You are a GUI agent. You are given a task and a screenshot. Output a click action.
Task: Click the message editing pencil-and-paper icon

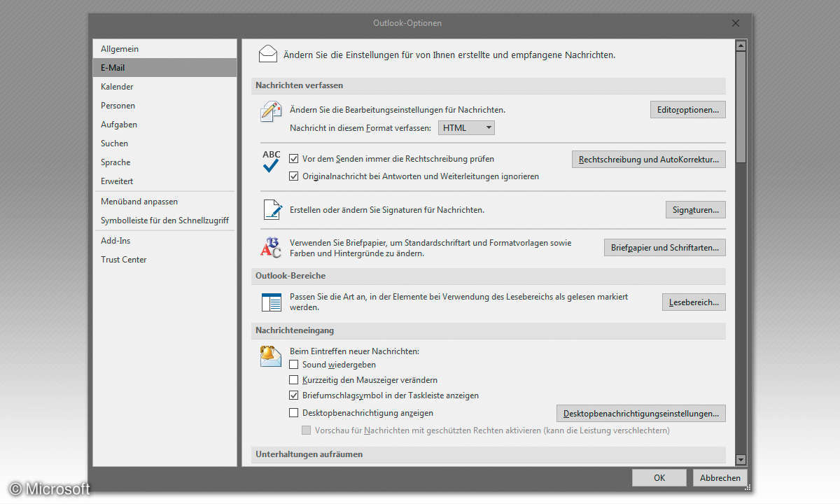271,111
